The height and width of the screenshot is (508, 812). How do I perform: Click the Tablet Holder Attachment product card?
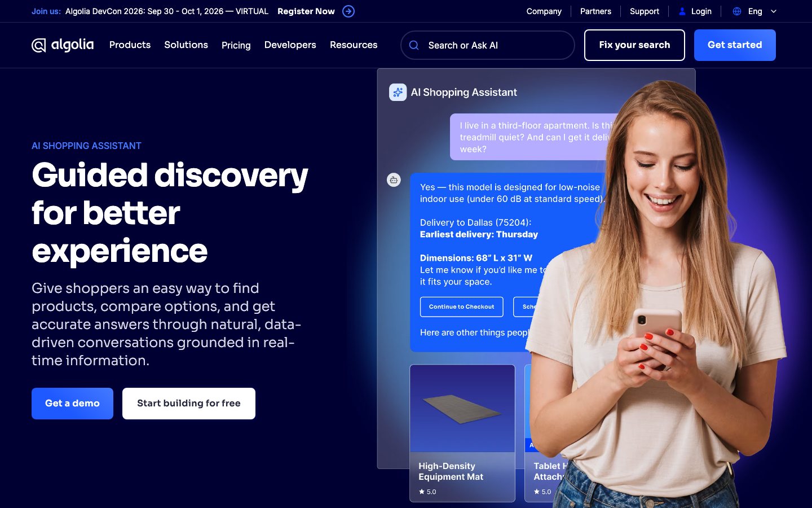pyautogui.click(x=545, y=433)
